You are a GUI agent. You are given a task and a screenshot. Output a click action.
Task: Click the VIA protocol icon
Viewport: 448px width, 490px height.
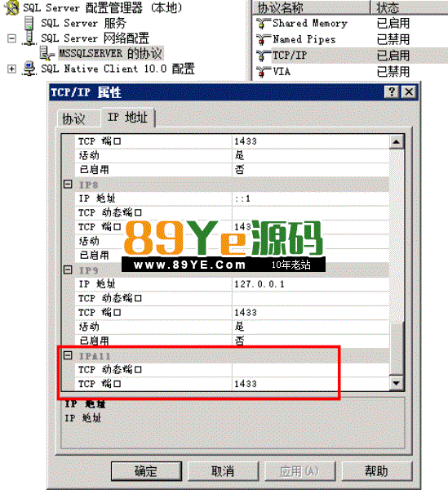[264, 72]
